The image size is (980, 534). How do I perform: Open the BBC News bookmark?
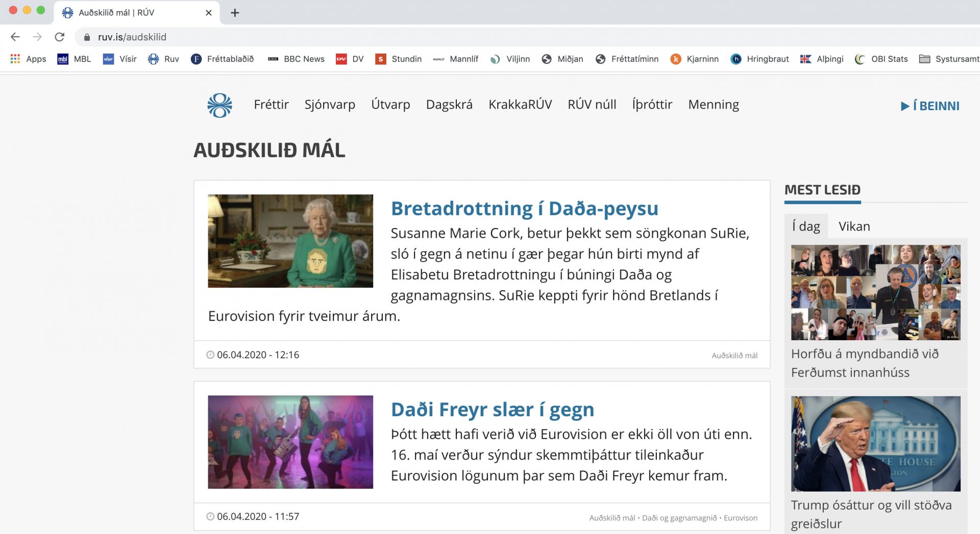pyautogui.click(x=296, y=59)
